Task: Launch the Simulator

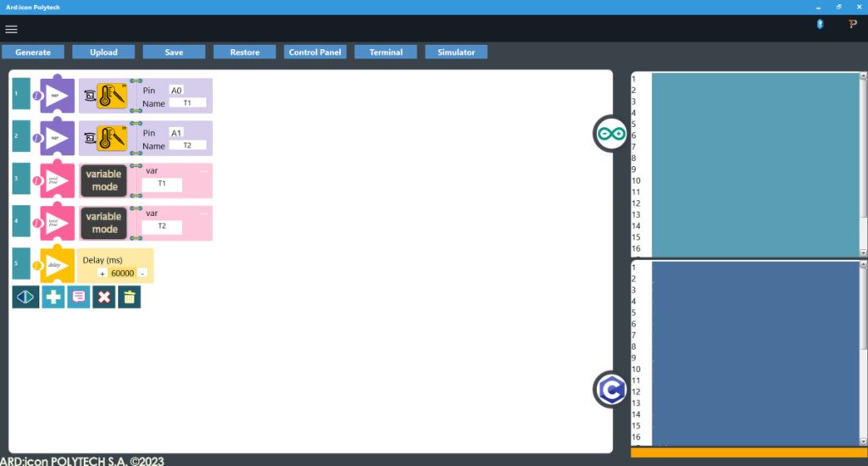Action: pyautogui.click(x=456, y=53)
